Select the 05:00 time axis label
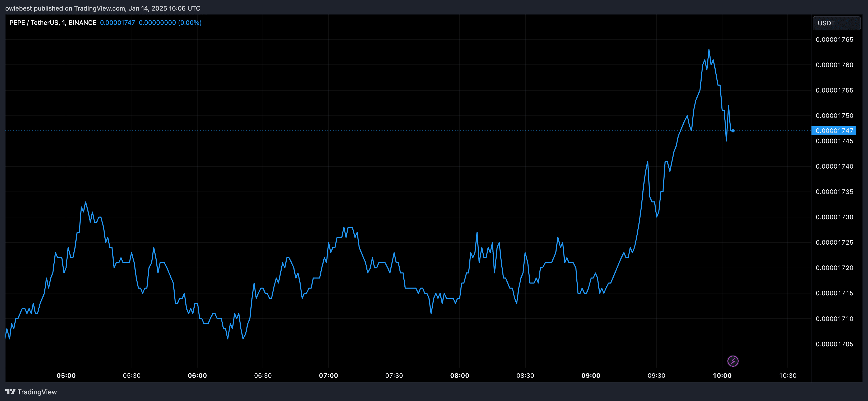868x401 pixels. tap(66, 375)
